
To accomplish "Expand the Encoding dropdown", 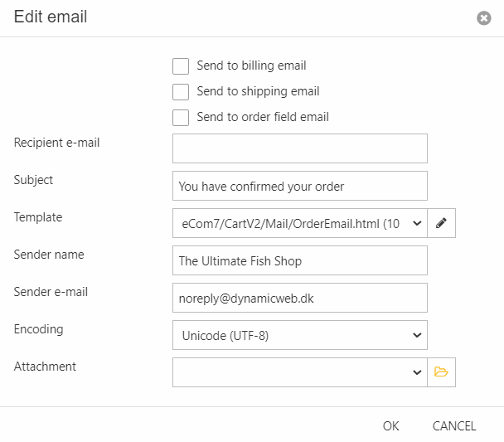I will [x=299, y=335].
